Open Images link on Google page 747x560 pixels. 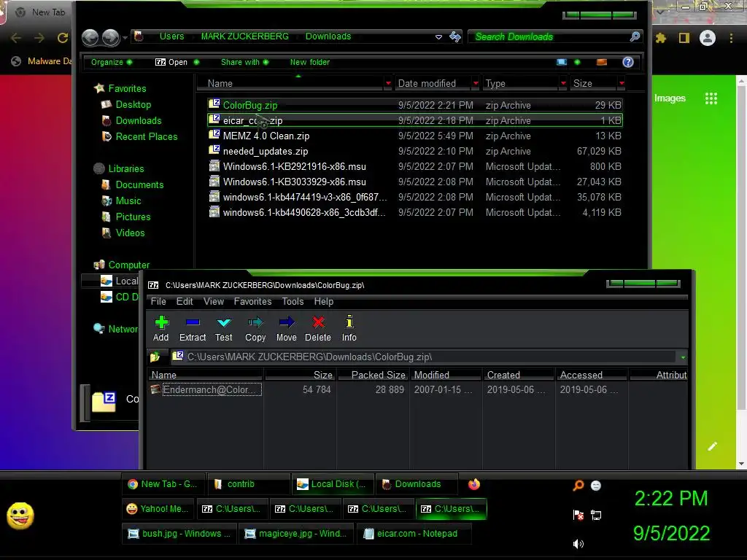point(670,98)
